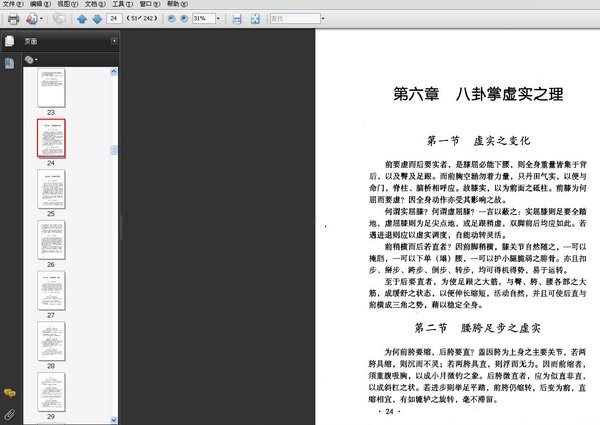Click the thumbnail panel scroll-down arrow

coord(114,420)
